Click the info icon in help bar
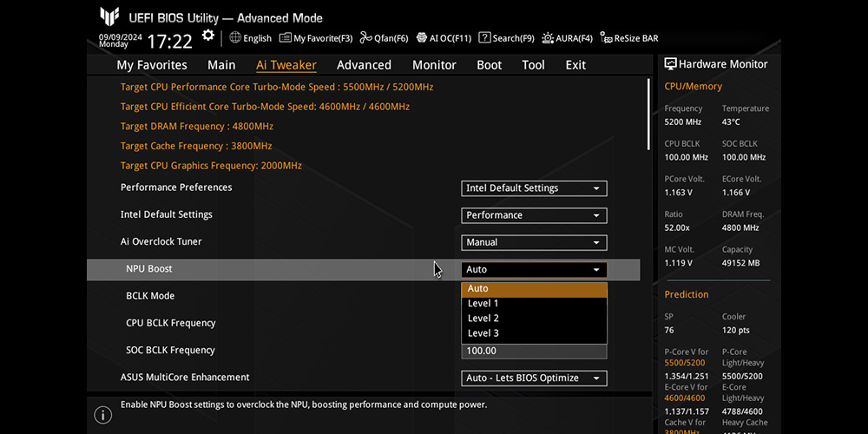 pyautogui.click(x=102, y=414)
